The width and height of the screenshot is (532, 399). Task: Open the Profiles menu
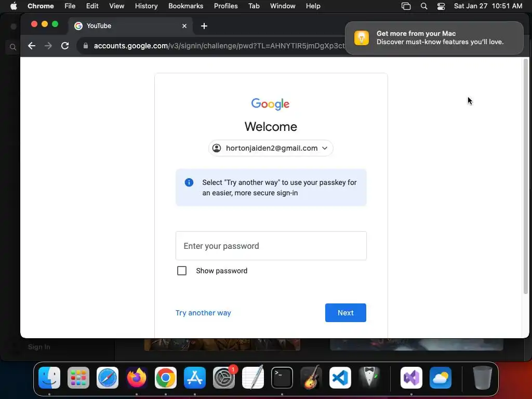[225, 6]
